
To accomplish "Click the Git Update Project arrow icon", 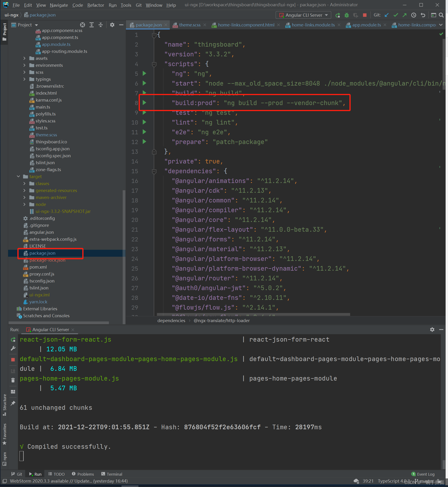I will 387,15.
